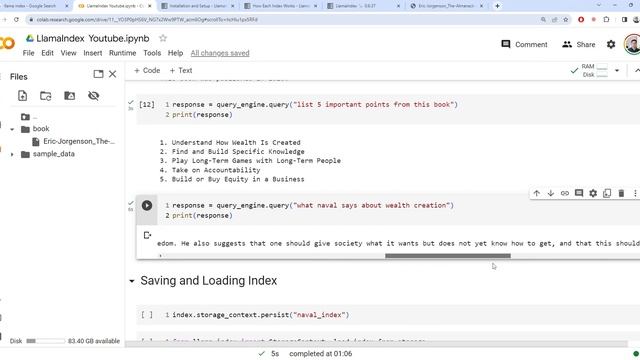Toggle show hidden files eye icon
Image resolution: width=640 pixels, height=360 pixels.
click(93, 96)
